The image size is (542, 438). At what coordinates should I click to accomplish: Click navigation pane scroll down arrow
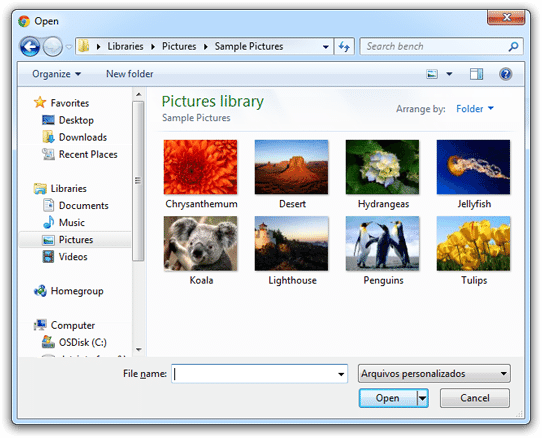(x=139, y=350)
